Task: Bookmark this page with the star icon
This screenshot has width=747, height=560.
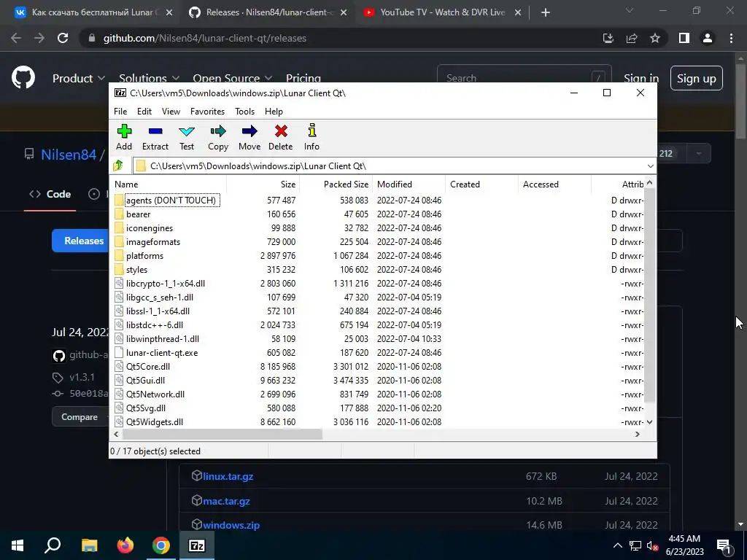Action: pos(656,38)
